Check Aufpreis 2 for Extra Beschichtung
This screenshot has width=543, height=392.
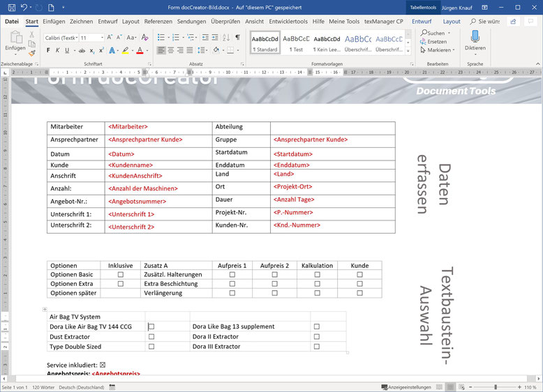274,284
